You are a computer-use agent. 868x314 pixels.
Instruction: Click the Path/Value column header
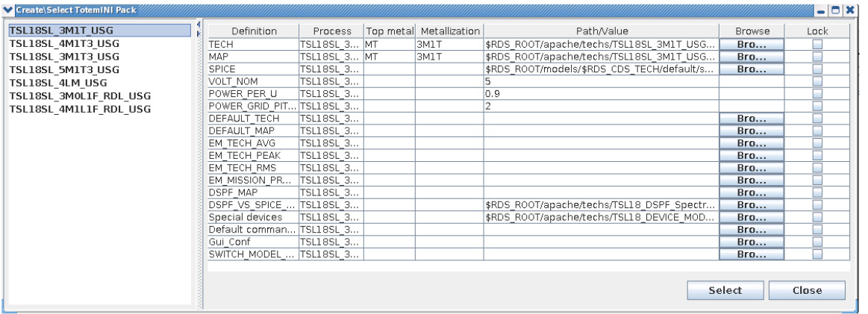click(601, 31)
